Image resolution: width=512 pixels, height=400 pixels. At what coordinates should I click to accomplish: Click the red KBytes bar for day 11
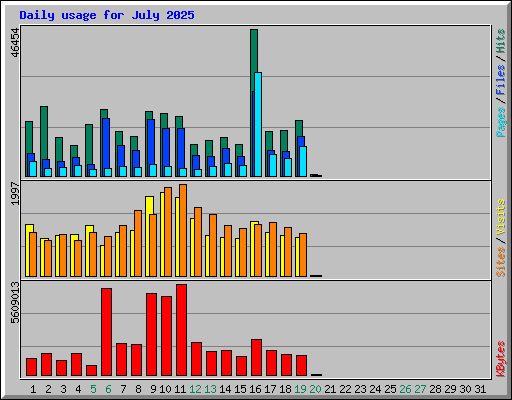pyautogui.click(x=181, y=330)
